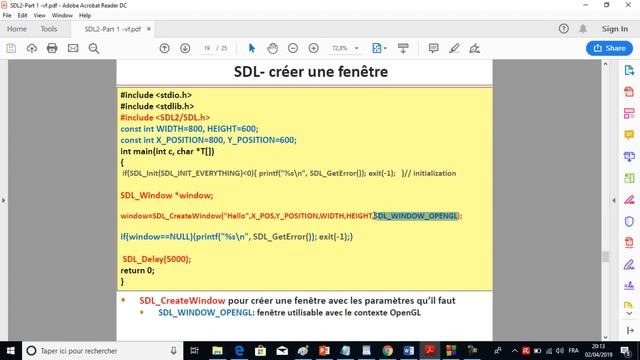
Task: Open the sign document tool in toolbar
Action: 474,48
